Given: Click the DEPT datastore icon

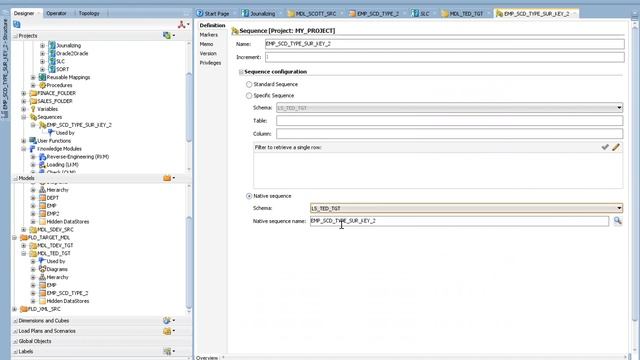Looking at the screenshot, I should pyautogui.click(x=42, y=198).
